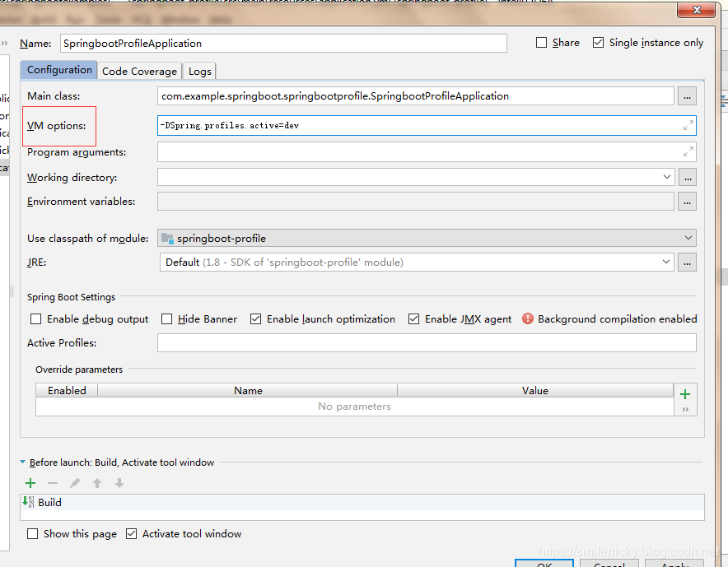
Task: Click the Name column header in Override parameters
Action: (x=248, y=391)
